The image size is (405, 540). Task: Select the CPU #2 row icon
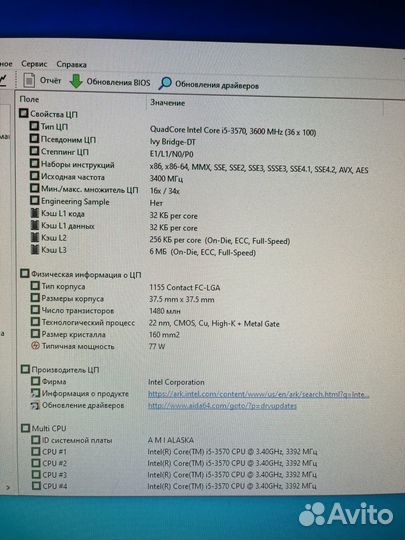point(36,463)
